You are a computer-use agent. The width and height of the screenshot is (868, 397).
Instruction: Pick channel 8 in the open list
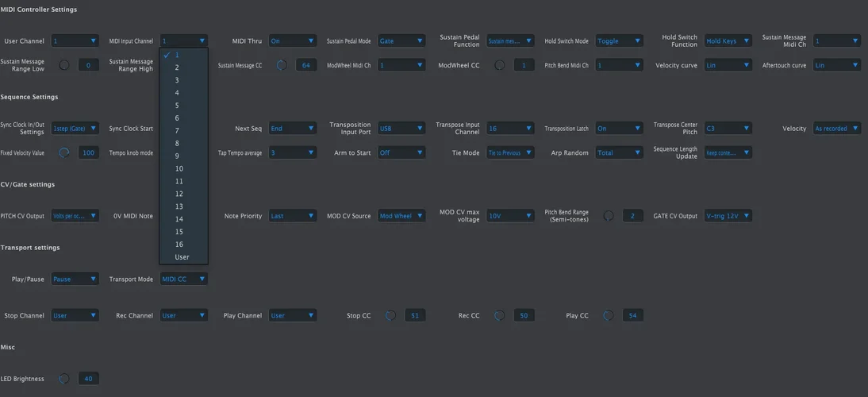(184, 144)
